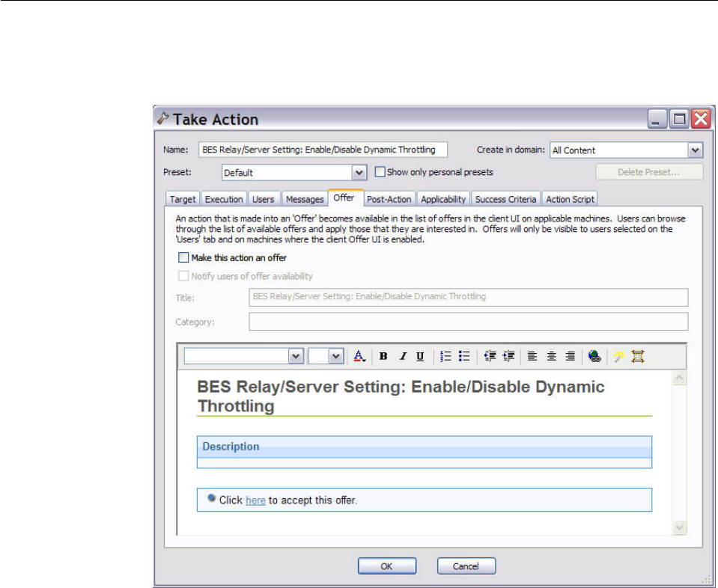Open the Users tab
This screenshot has width=718, height=588.
point(264,199)
